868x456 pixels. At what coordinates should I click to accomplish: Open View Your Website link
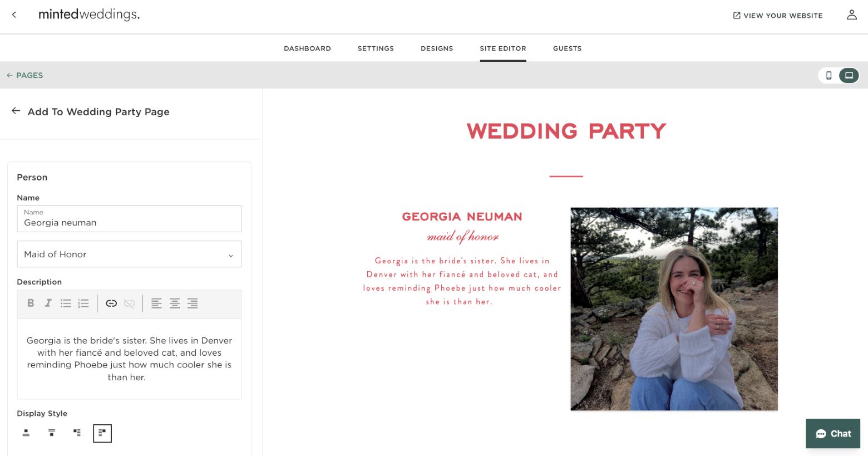[777, 16]
